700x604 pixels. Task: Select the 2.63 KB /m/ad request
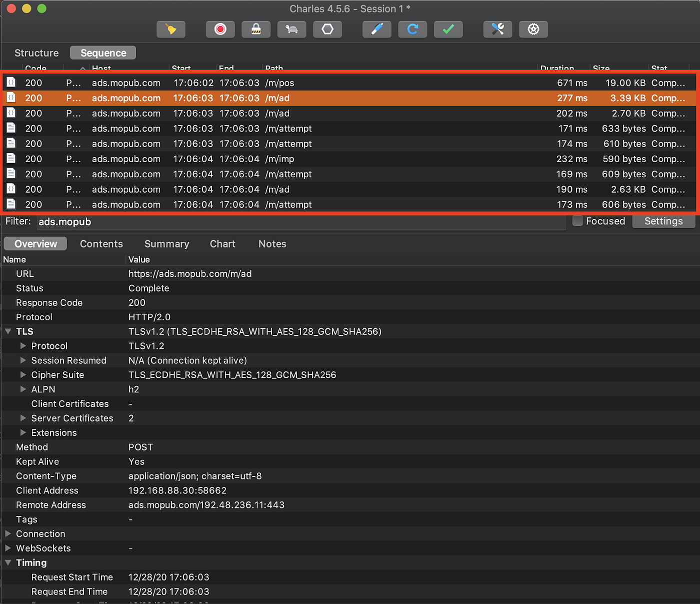(x=349, y=189)
